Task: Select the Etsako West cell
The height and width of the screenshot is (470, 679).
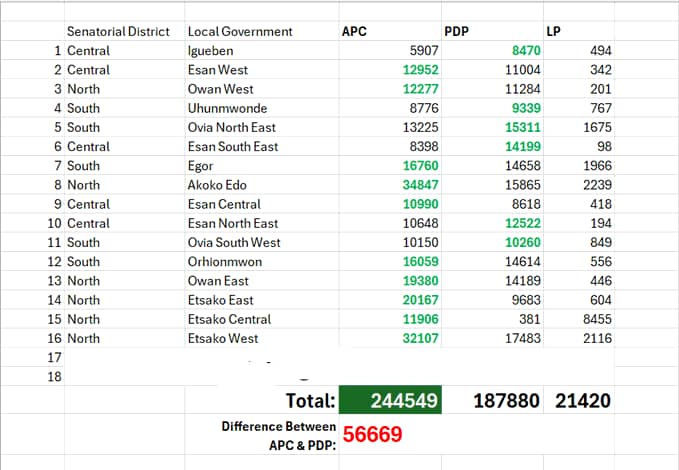Action: (x=262, y=338)
